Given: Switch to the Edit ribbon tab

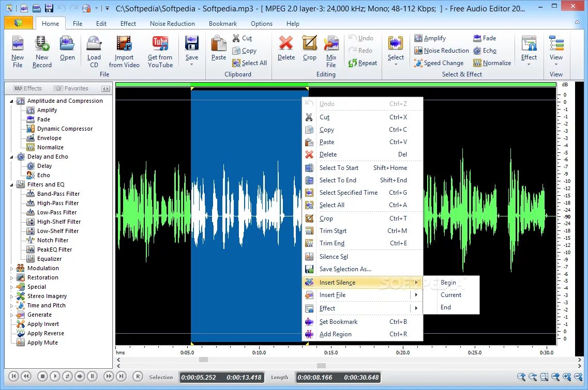Looking at the screenshot, I should pos(101,24).
